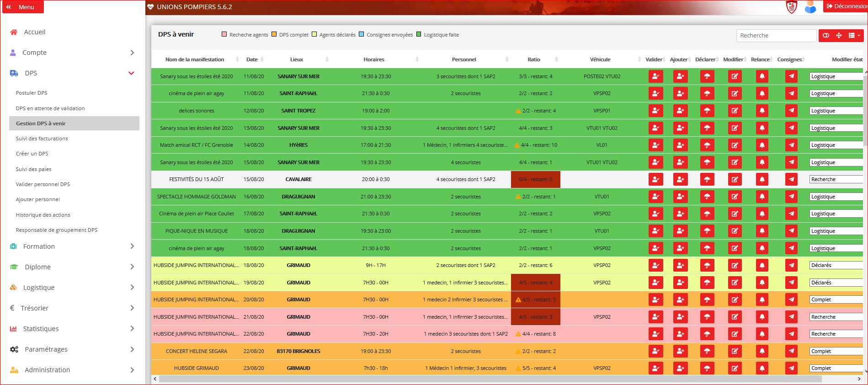This screenshot has width=868, height=385.
Task: Validate personnel for CONCERT HELENE SEGARA
Action: [656, 351]
